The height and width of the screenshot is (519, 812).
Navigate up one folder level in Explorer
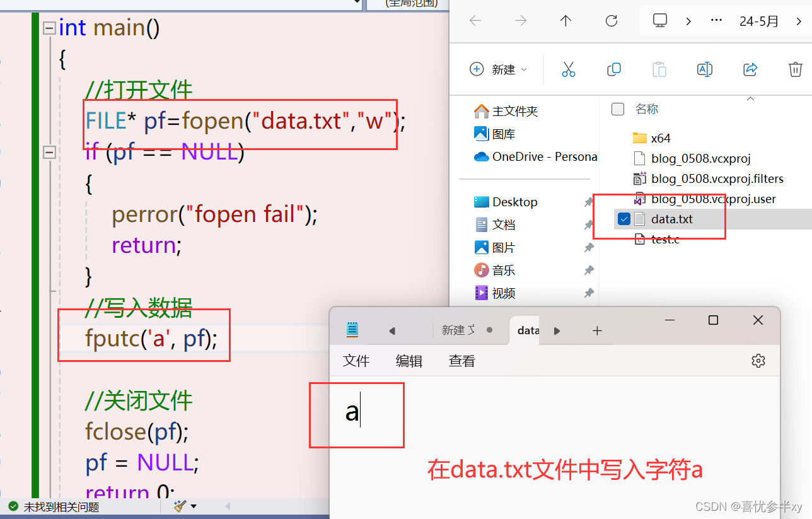tap(565, 21)
